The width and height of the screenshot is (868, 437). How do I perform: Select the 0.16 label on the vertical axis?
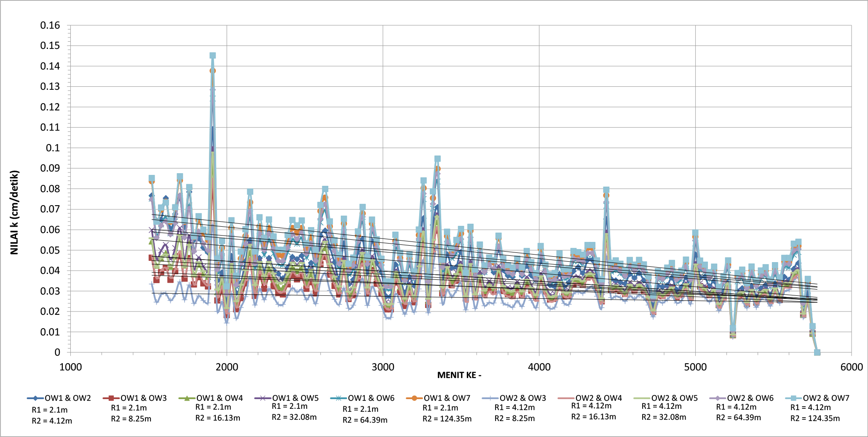50,25
